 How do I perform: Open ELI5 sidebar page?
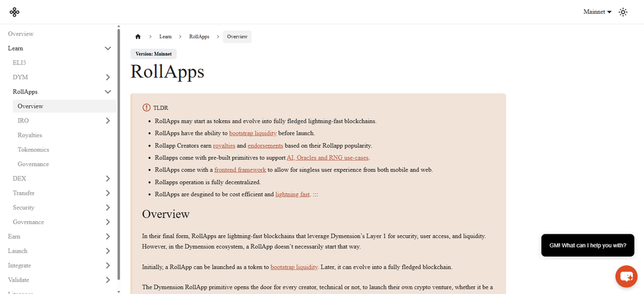click(x=19, y=63)
